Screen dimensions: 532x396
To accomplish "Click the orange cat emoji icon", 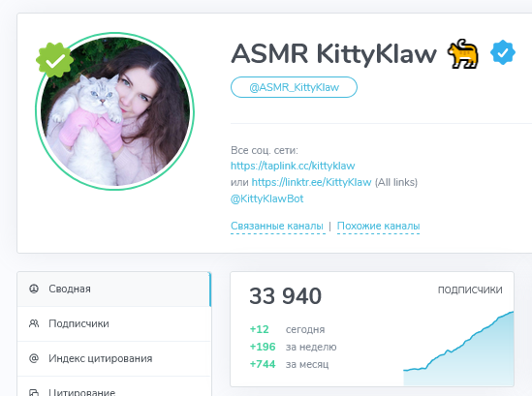I will coord(463,53).
